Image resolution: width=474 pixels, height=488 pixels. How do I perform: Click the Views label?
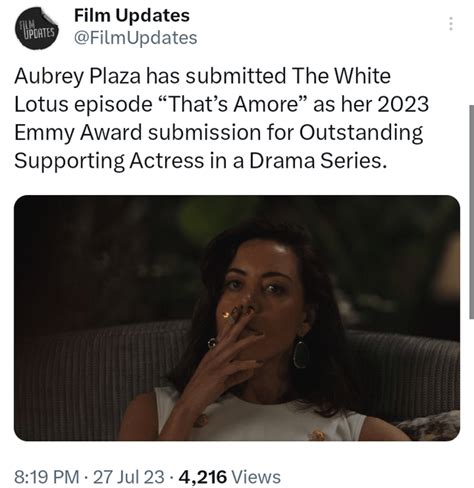click(x=256, y=477)
